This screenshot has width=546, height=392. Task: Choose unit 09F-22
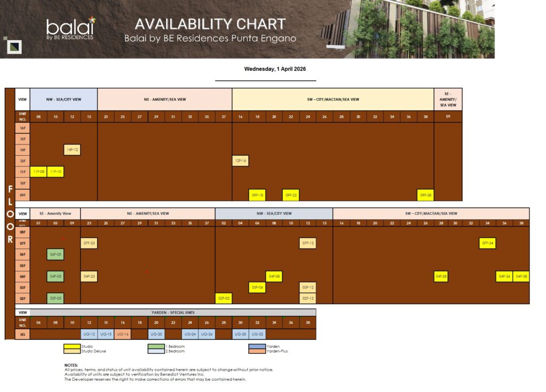[x=291, y=195]
